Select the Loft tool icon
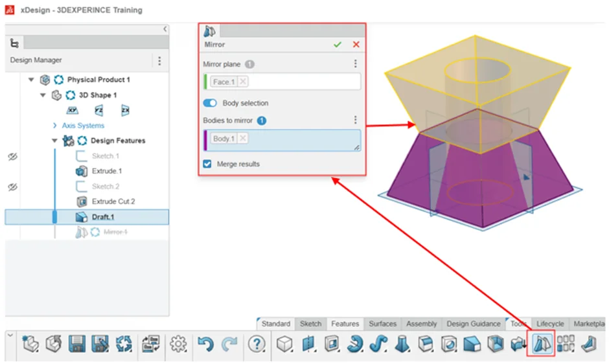 402,344
